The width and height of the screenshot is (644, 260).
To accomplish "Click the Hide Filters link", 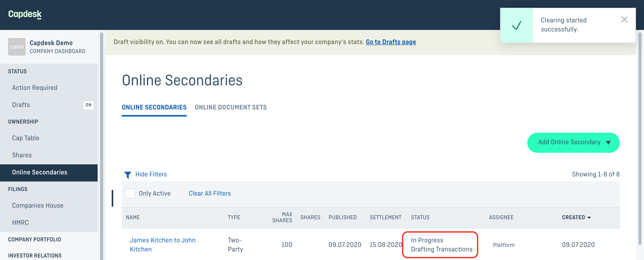I will click(x=151, y=174).
